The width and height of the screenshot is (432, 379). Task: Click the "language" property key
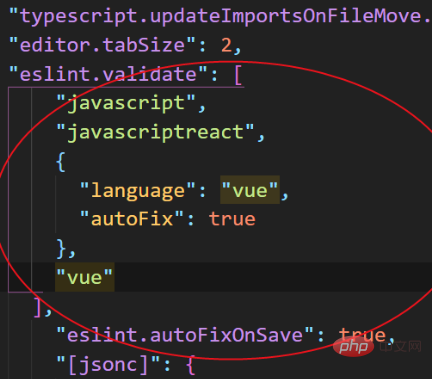(138, 191)
